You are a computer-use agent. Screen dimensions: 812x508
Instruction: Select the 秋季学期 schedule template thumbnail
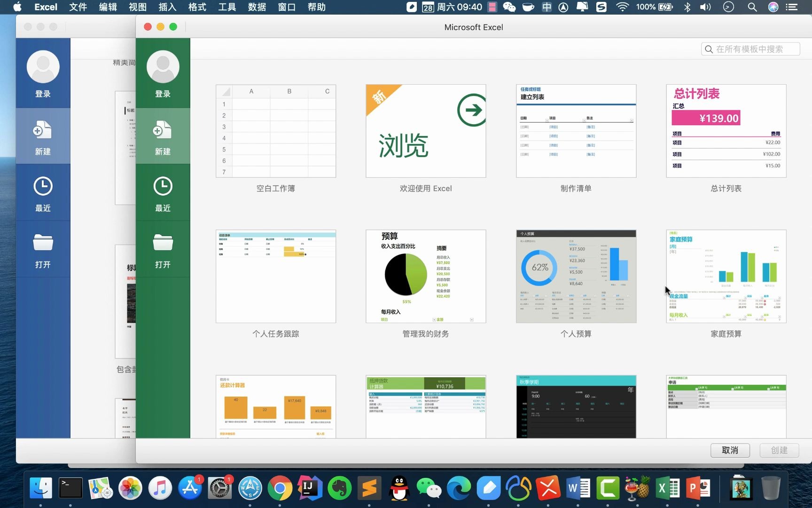tap(576, 407)
